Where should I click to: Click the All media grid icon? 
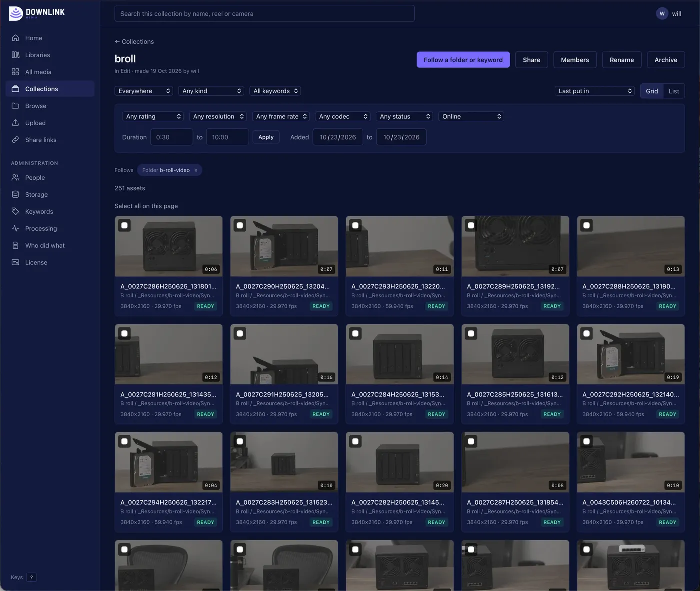(x=15, y=72)
